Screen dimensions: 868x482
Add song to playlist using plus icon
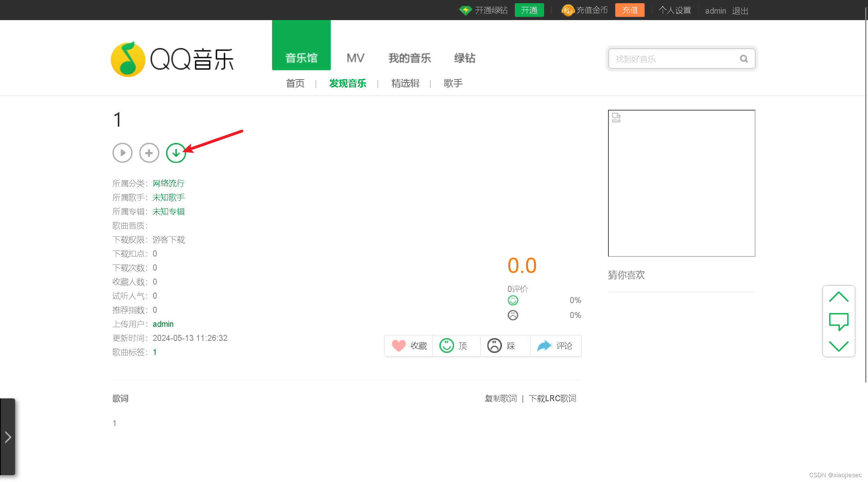click(x=149, y=153)
